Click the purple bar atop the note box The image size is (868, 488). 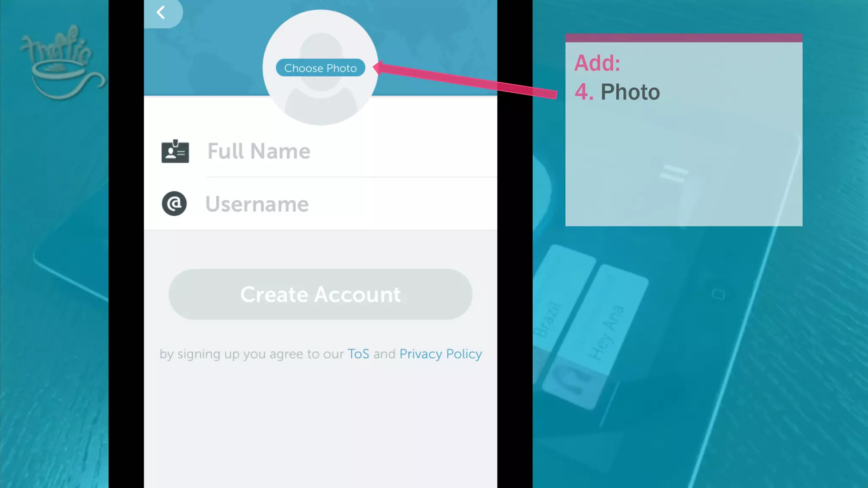click(684, 38)
